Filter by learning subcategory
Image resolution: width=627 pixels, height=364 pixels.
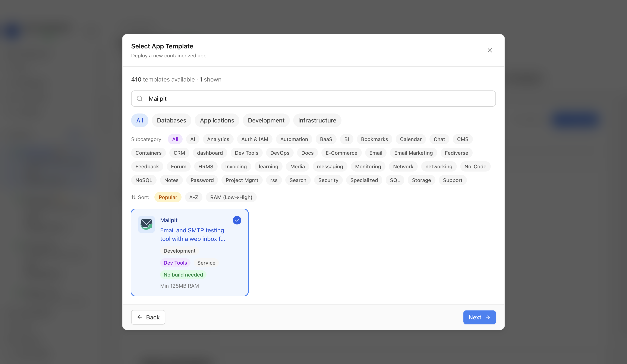tap(268, 167)
